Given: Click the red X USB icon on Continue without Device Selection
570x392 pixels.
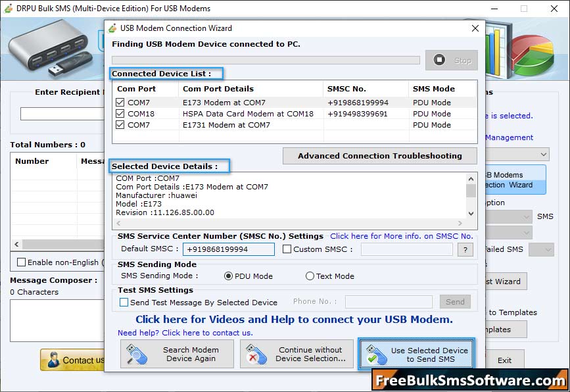Looking at the screenshot, I should click(x=256, y=355).
